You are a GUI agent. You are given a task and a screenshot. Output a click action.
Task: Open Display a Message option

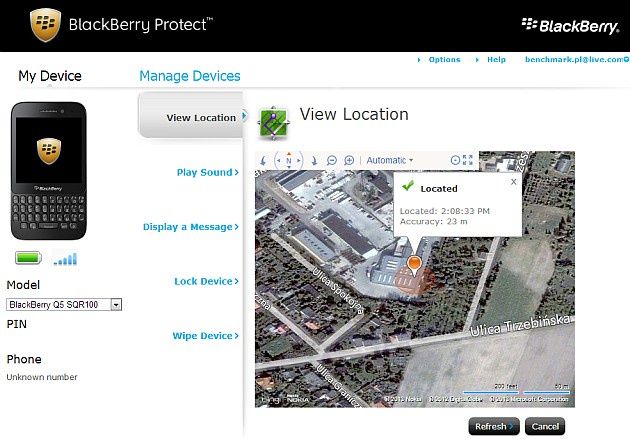(191, 227)
